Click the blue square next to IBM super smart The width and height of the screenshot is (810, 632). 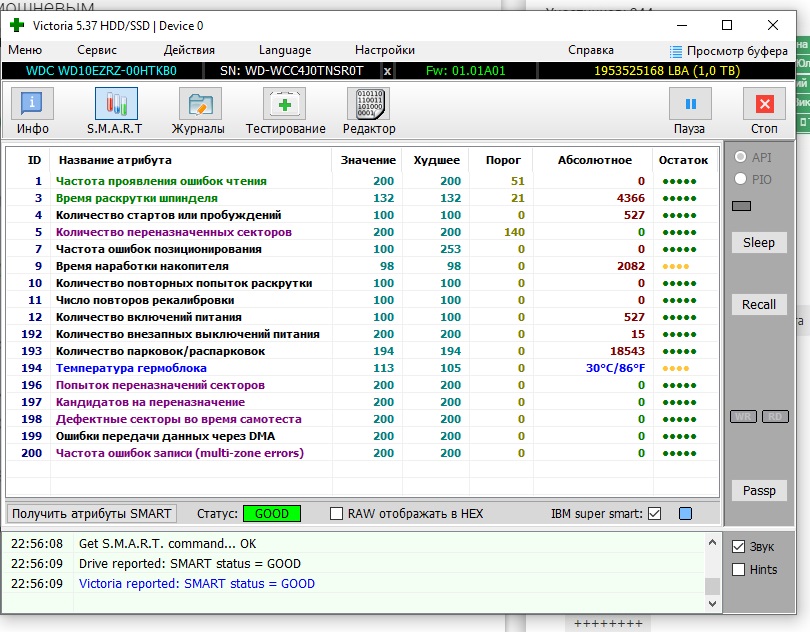pyautogui.click(x=685, y=514)
